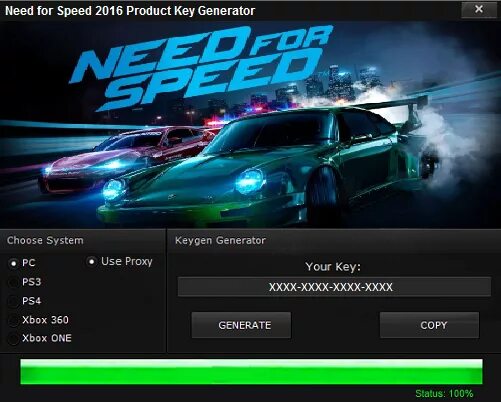Choose PS3 as the system
The height and width of the screenshot is (402, 501).
coord(13,282)
